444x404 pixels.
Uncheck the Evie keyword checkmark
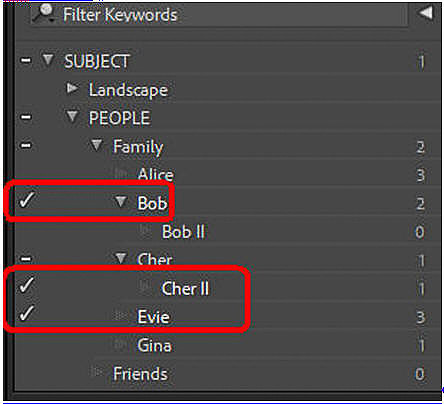point(27,313)
